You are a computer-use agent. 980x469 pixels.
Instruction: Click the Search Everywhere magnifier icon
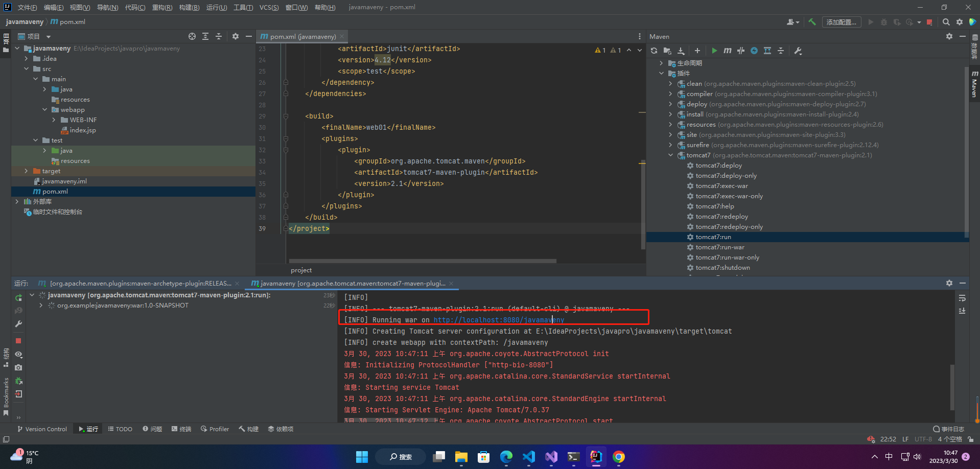pos(946,22)
